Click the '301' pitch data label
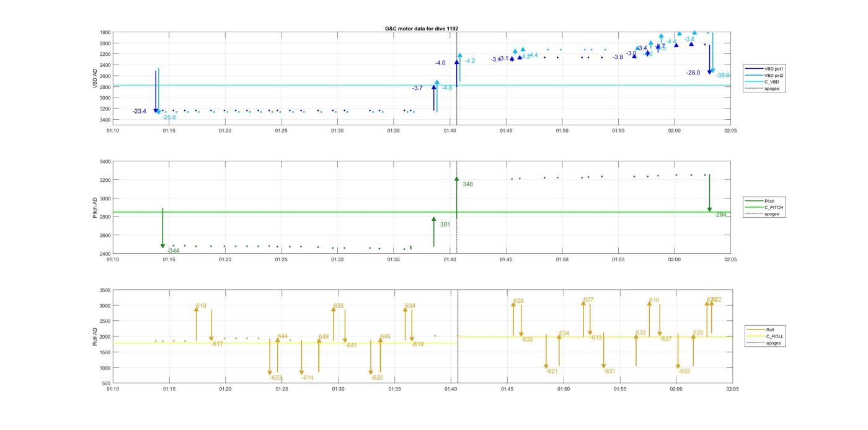This screenshot has height=430, width=868. (x=445, y=225)
